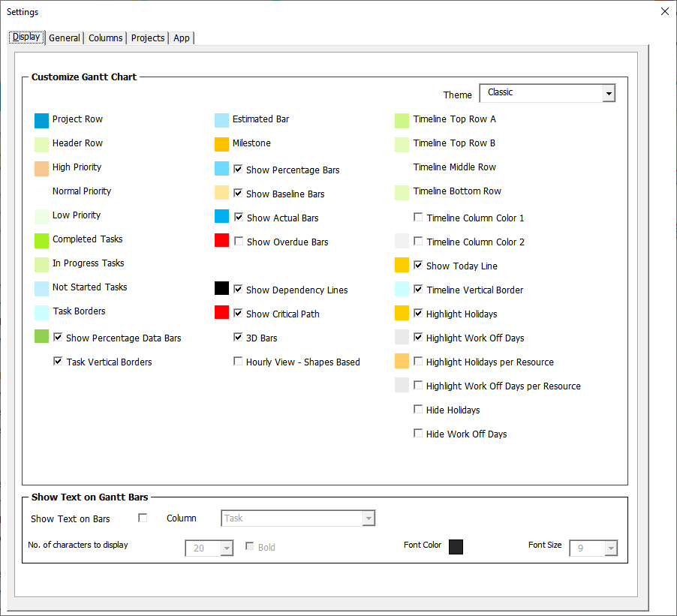
Task: Select the App tab
Action: click(182, 38)
